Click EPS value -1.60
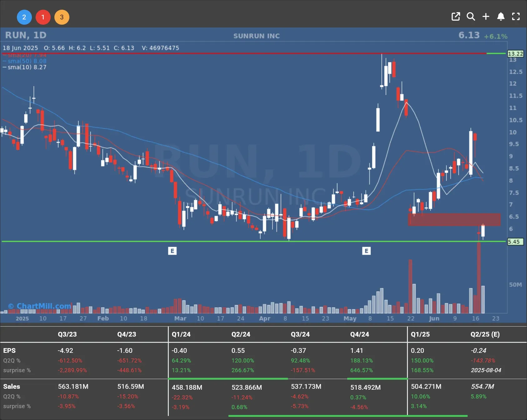The image size is (527, 420). coord(125,351)
